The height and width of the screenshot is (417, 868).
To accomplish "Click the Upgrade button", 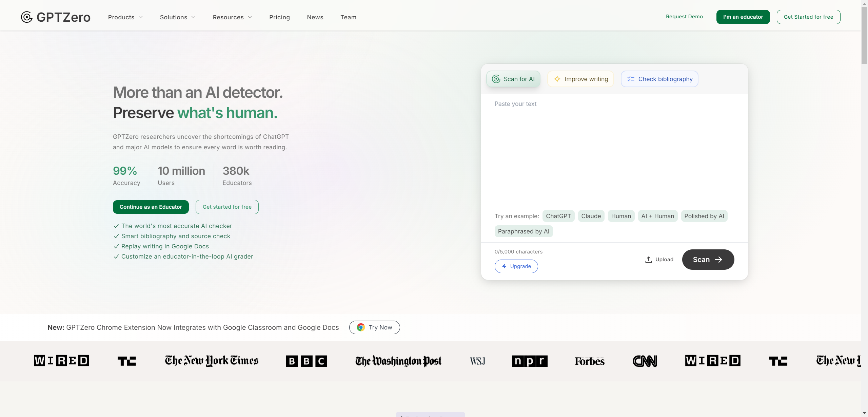I will pos(516,266).
